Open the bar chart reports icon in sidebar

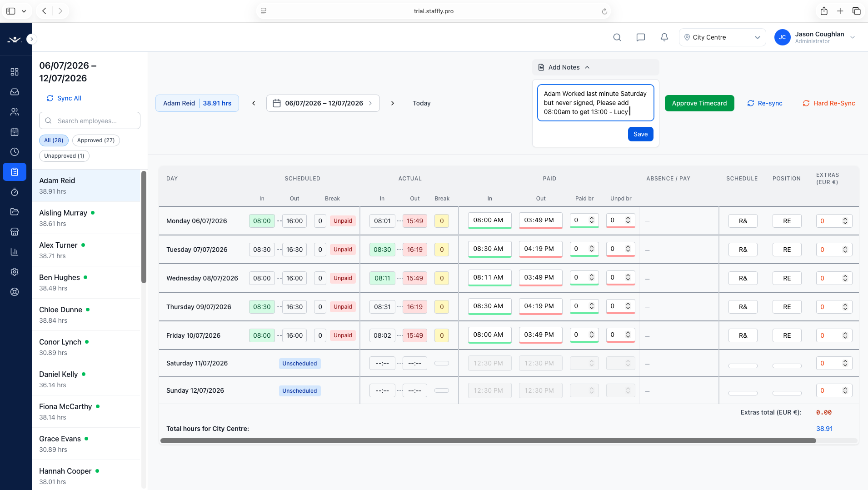15,252
